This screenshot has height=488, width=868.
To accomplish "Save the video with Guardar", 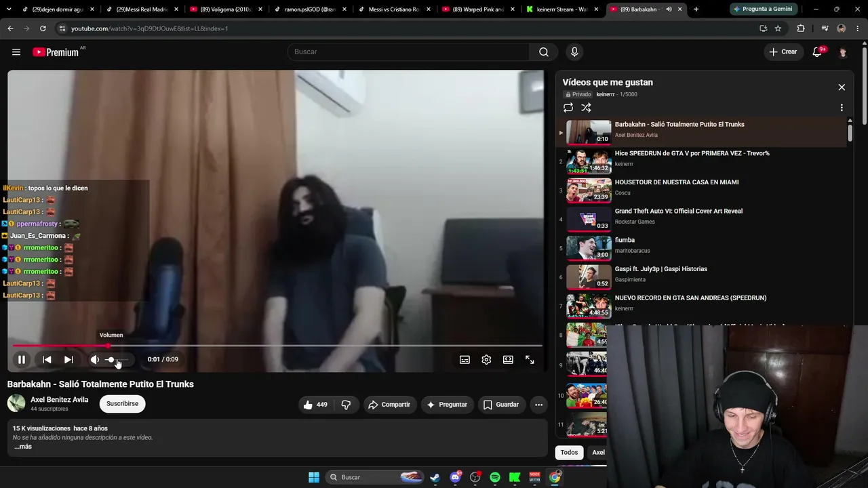I will [x=500, y=405].
